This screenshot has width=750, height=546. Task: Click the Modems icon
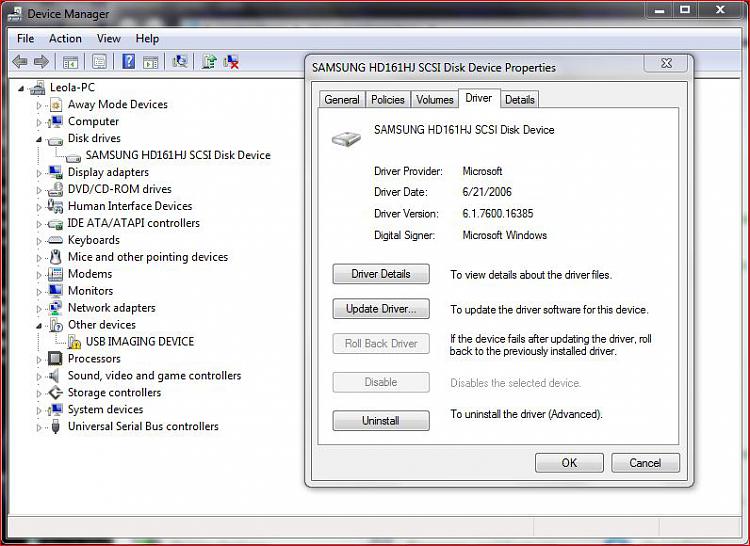(x=55, y=274)
